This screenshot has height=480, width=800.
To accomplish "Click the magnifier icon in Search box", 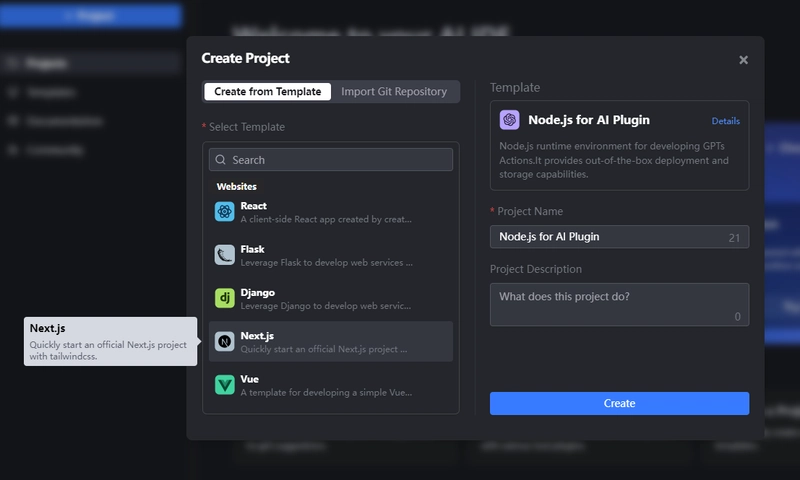I will (220, 160).
